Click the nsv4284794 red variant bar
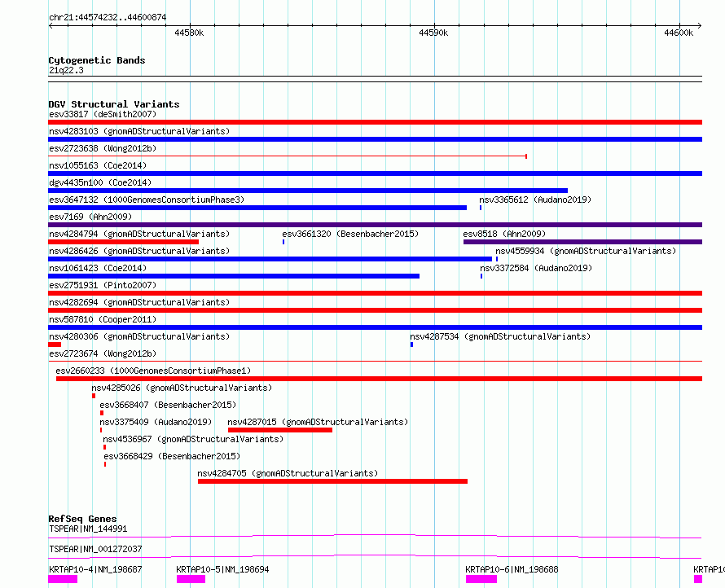725x588 pixels. pyautogui.click(x=124, y=242)
